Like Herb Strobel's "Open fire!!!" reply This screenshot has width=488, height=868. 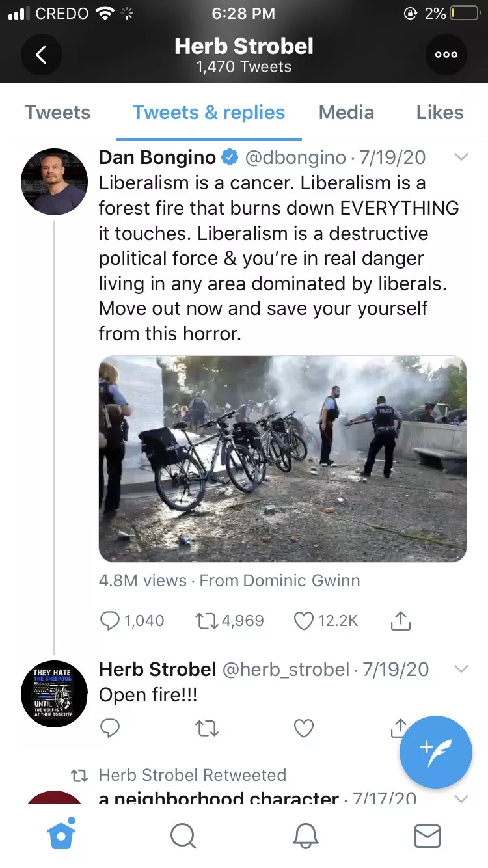tap(304, 727)
